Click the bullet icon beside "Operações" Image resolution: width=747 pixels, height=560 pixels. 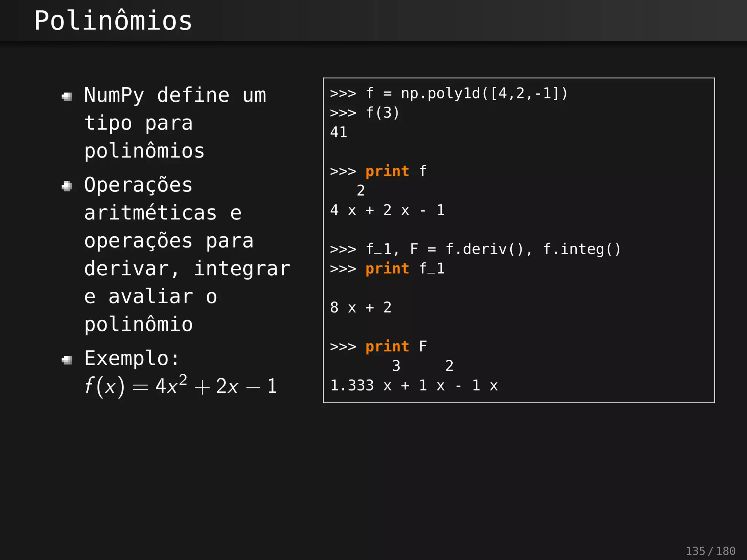pyautogui.click(x=67, y=186)
